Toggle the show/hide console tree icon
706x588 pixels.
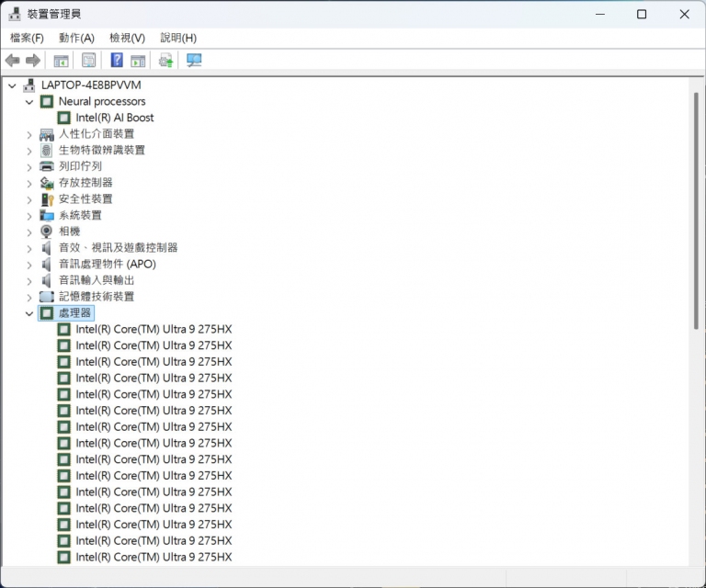click(x=61, y=61)
